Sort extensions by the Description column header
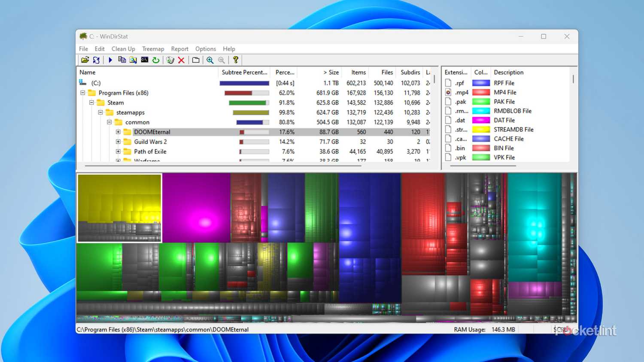The height and width of the screenshot is (362, 644). 508,72
